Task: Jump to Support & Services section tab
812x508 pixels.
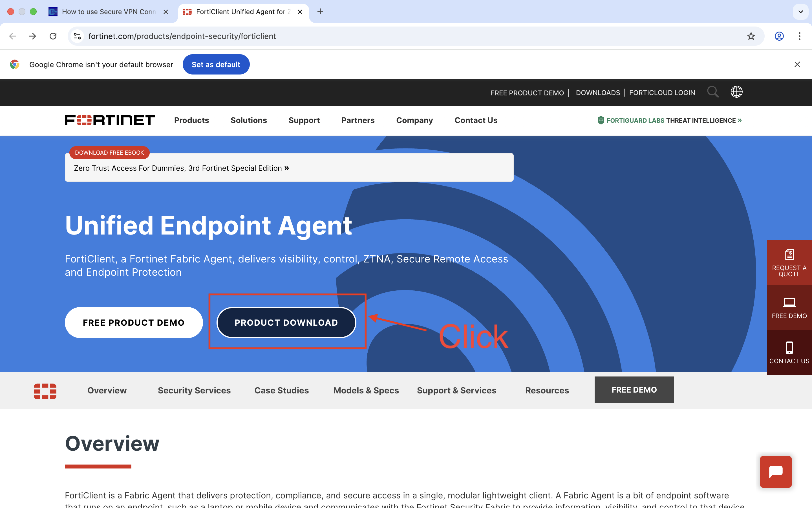Action: pyautogui.click(x=457, y=390)
